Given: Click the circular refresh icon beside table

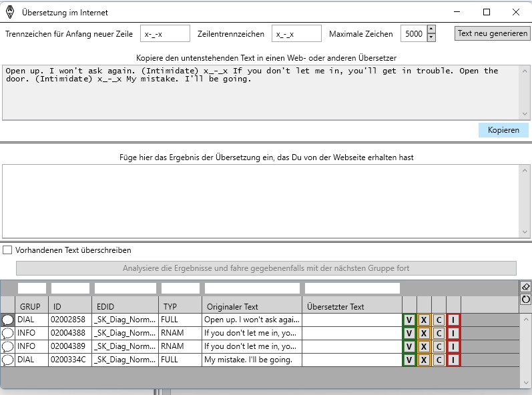Looking at the screenshot, I should 525,300.
